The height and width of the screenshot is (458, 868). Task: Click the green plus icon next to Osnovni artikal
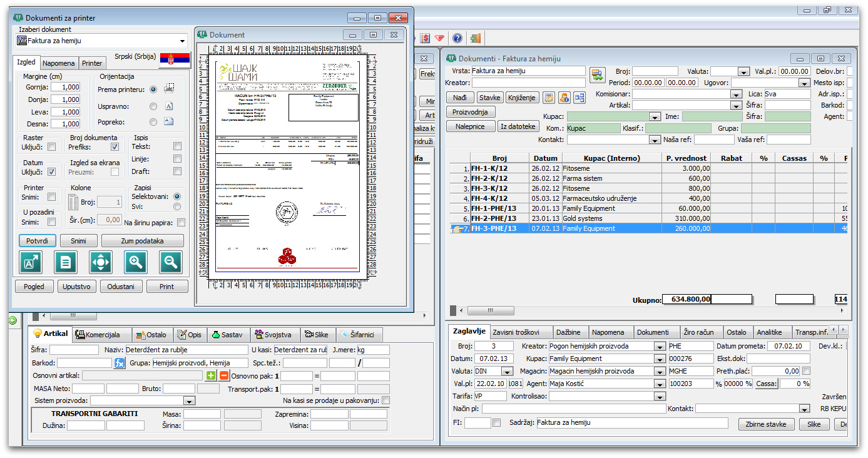(212, 376)
